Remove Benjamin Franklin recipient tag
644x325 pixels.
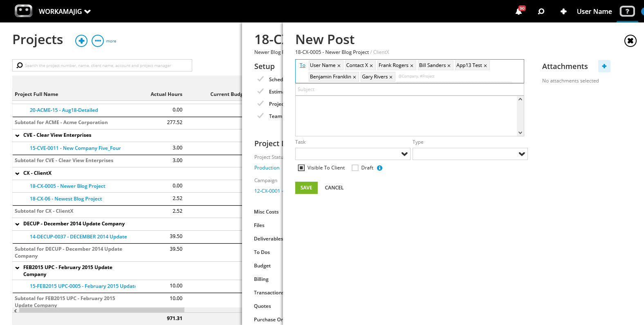355,77
